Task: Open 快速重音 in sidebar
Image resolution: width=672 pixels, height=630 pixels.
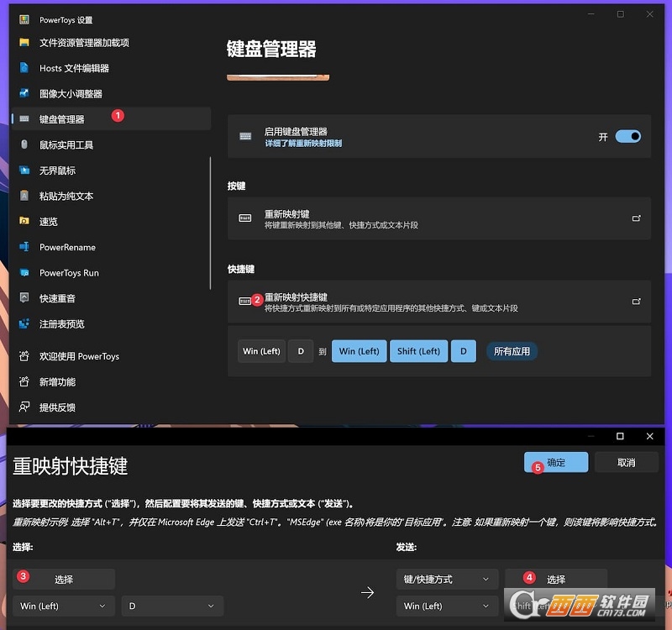Action: (112, 298)
